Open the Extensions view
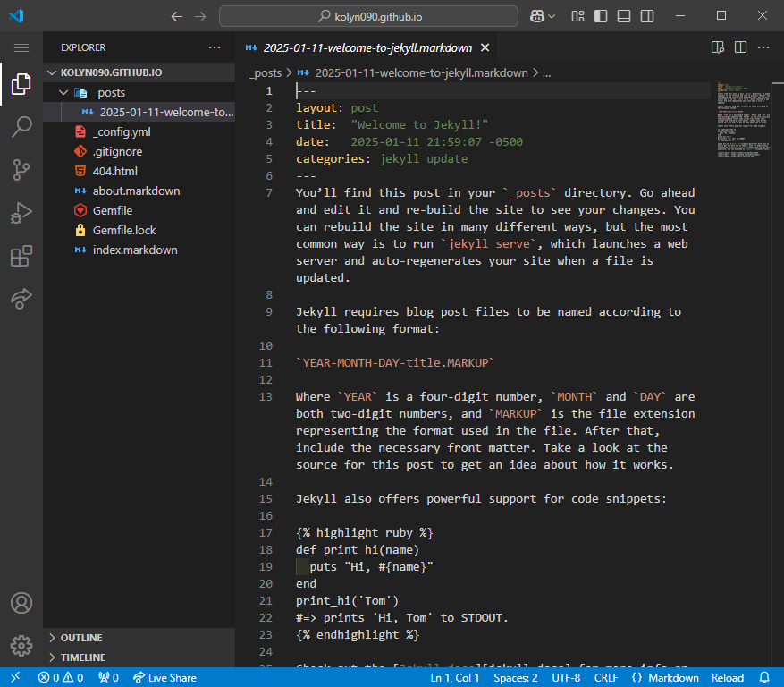The image size is (784, 687). [x=21, y=257]
